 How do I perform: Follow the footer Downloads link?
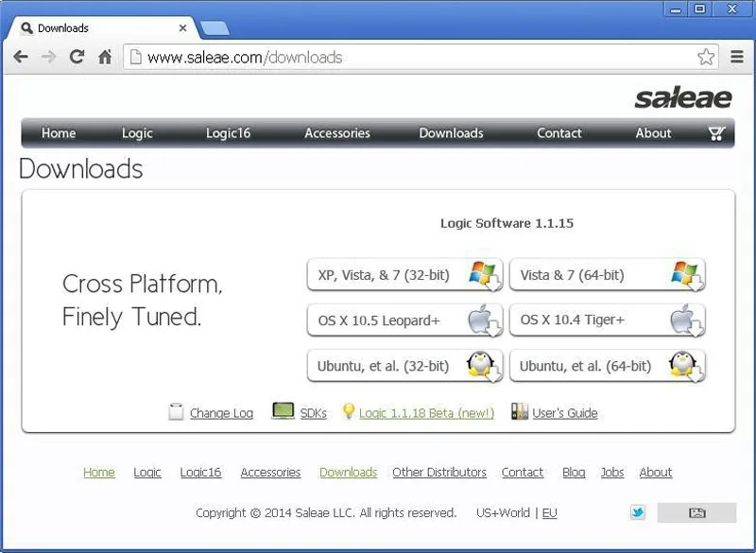[348, 472]
